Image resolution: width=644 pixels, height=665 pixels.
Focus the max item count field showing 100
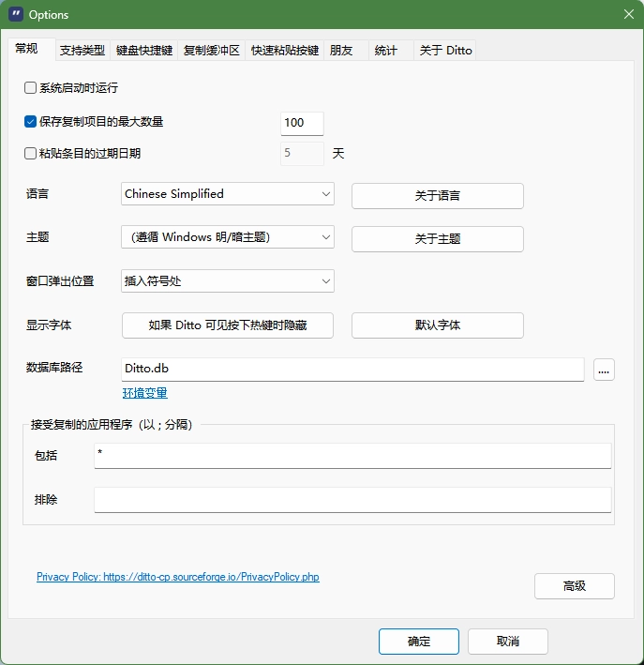301,123
